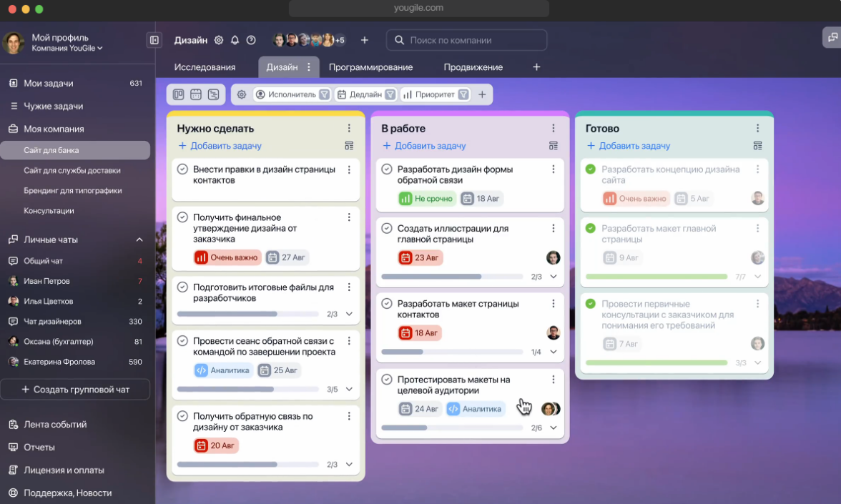Viewport: 841px width, 504px height.
Task: Open chat panel icon at top right
Action: click(832, 37)
